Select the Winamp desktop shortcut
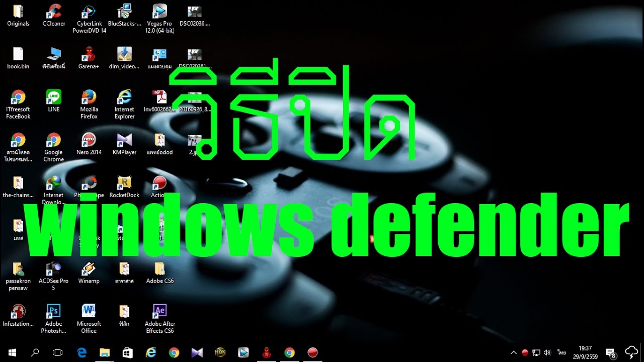Viewport: 644px width, 362px height. [89, 273]
